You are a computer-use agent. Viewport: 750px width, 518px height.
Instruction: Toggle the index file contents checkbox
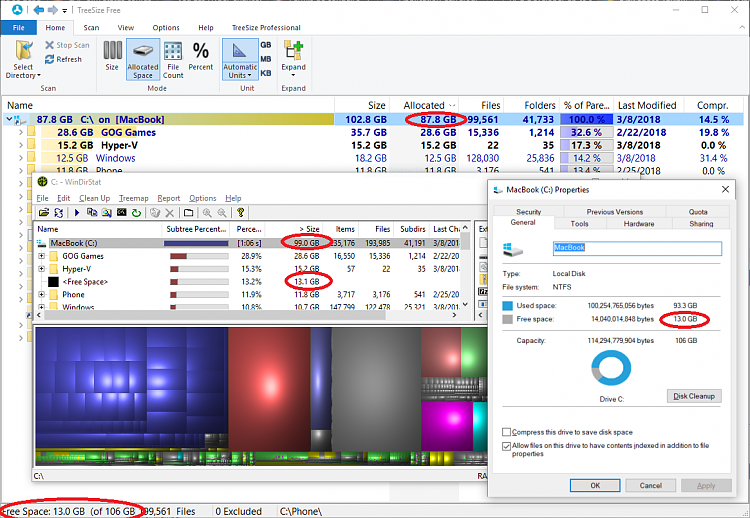click(x=506, y=446)
